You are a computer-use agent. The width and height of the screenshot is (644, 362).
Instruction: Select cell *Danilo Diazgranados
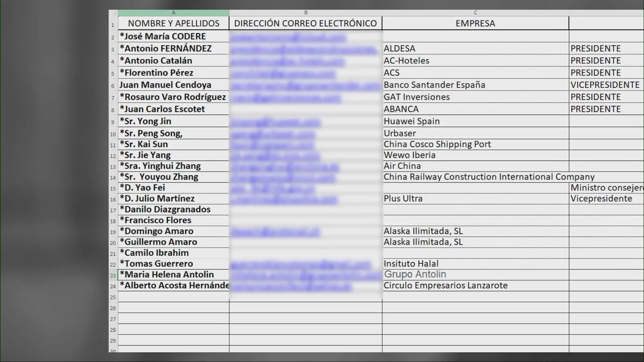(x=174, y=209)
